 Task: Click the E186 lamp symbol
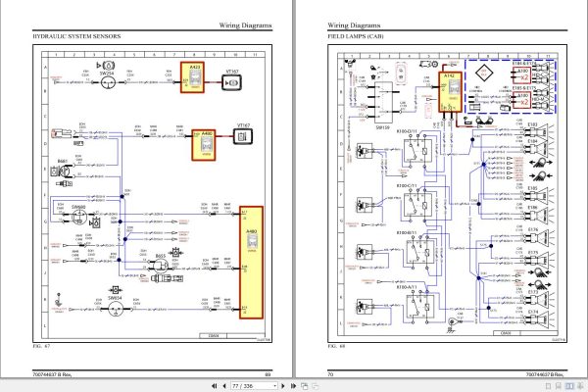(x=537, y=216)
